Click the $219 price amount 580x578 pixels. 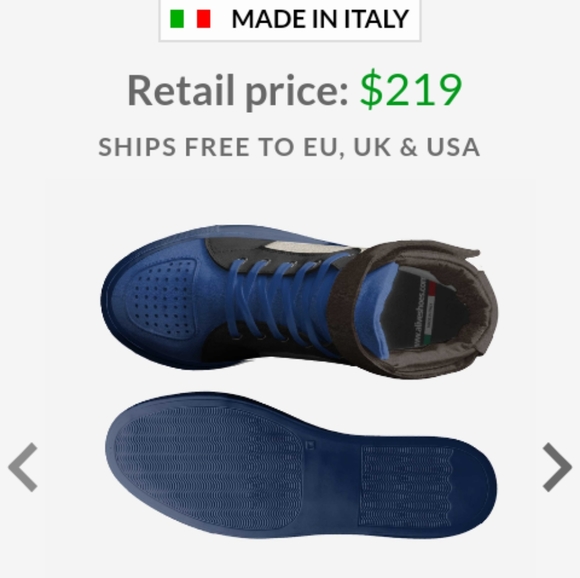tap(411, 90)
